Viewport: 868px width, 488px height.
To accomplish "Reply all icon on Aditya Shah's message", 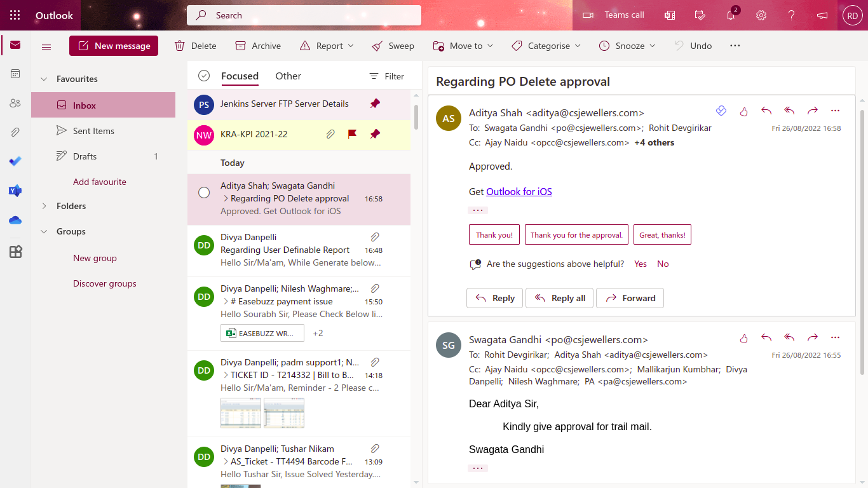I will point(789,111).
